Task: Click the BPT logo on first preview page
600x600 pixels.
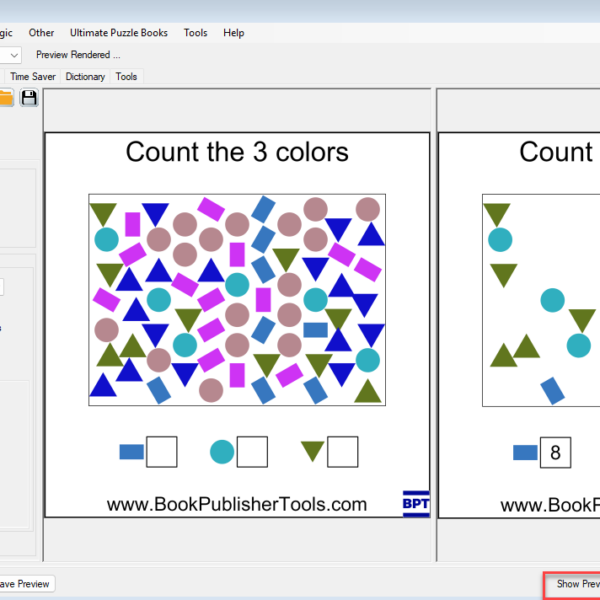Action: (415, 503)
